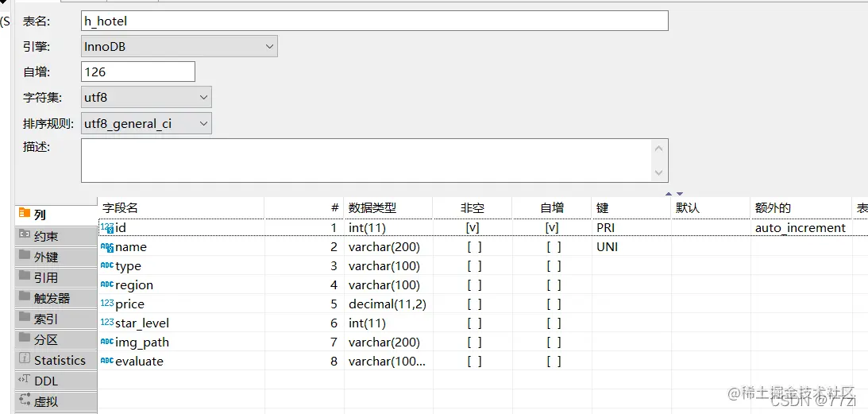This screenshot has height=414, width=868.
Task: Click the price column 123 icon
Action: 107,304
